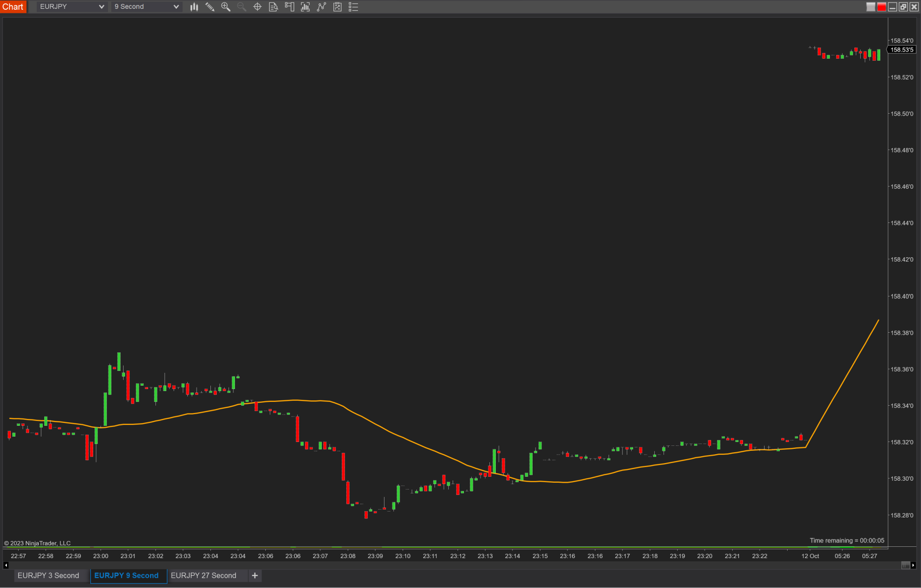Activate the zoom in magnifier tool
921x588 pixels.
pyautogui.click(x=226, y=7)
